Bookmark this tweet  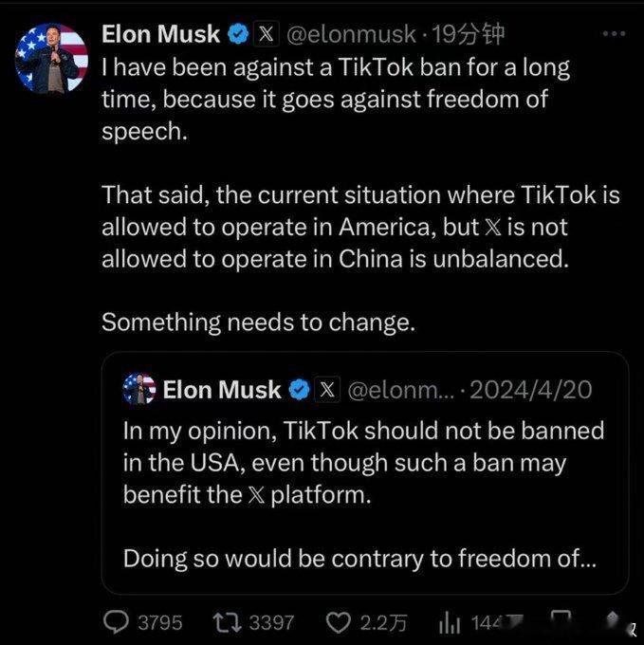click(x=562, y=620)
